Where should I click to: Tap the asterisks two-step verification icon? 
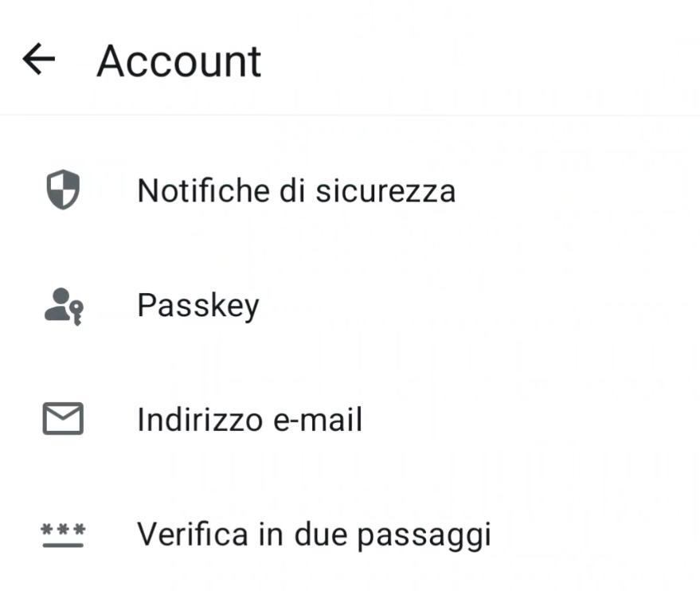pos(64,534)
